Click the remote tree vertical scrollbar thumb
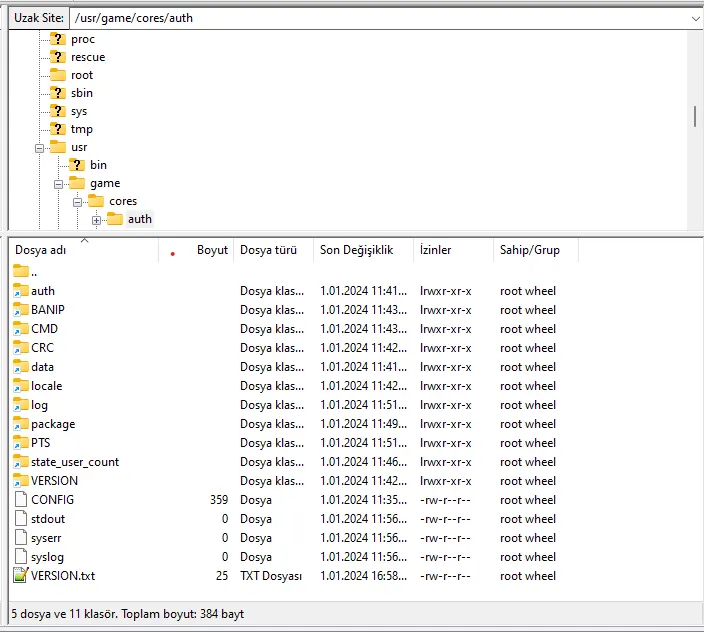 point(695,116)
